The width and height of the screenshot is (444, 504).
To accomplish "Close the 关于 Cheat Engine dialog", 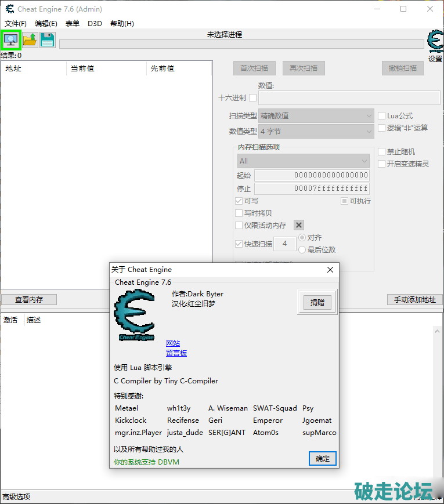I will click(x=330, y=270).
